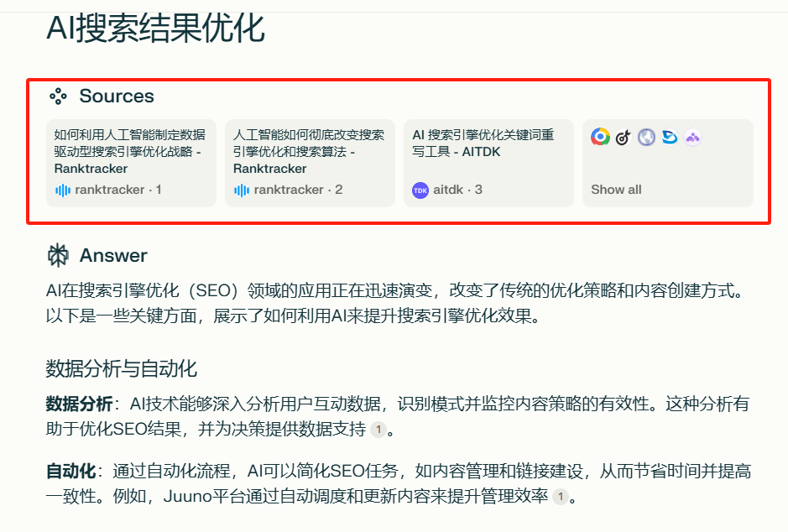Click the ranktracker favicon on source 1
This screenshot has width=788, height=532.
[x=63, y=190]
